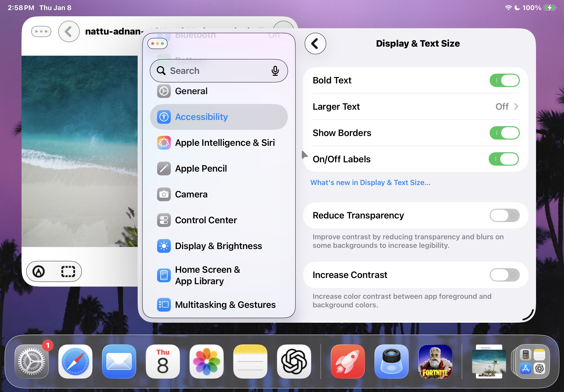Toggle the Increase Contrast switch
Viewport: 564px width, 392px height.
(x=504, y=275)
